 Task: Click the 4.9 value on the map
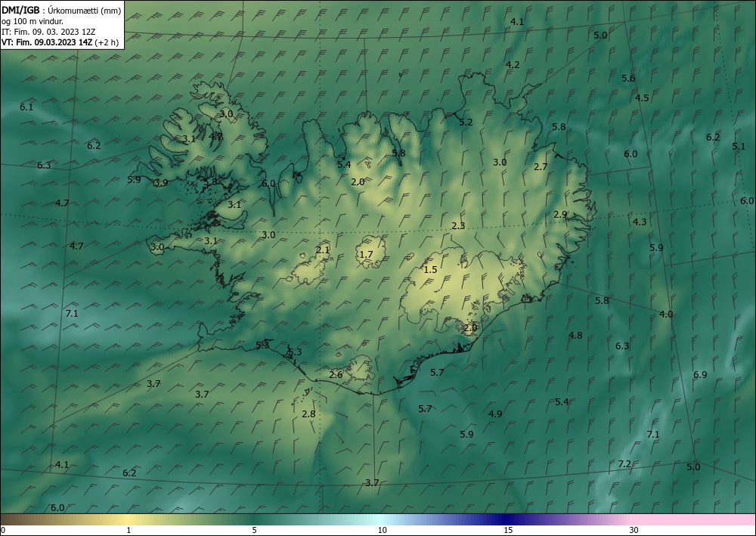click(495, 414)
